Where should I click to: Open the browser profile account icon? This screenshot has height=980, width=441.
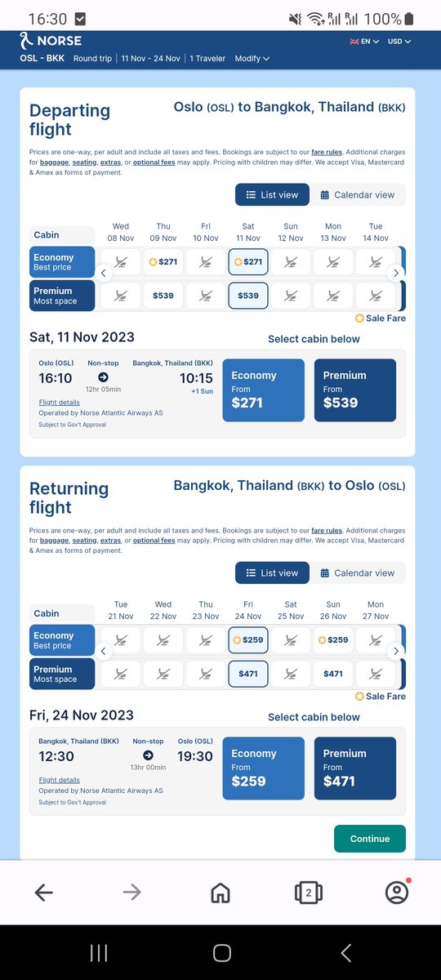pos(397,893)
